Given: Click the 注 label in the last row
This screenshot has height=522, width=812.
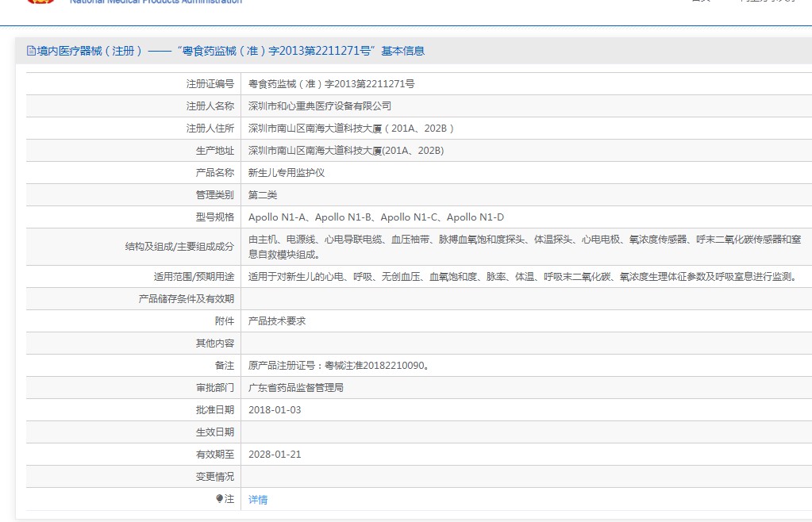Looking at the screenshot, I should [x=229, y=499].
